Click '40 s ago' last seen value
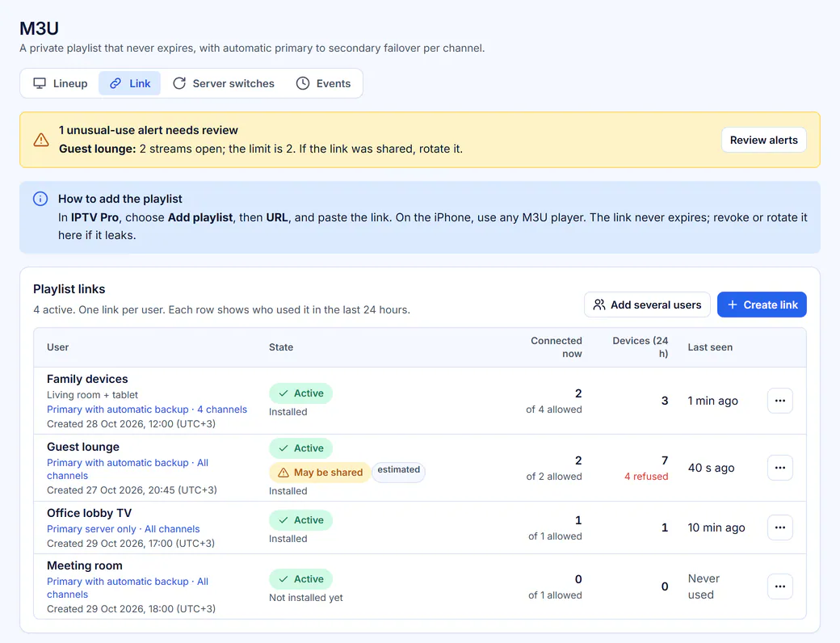 [711, 468]
